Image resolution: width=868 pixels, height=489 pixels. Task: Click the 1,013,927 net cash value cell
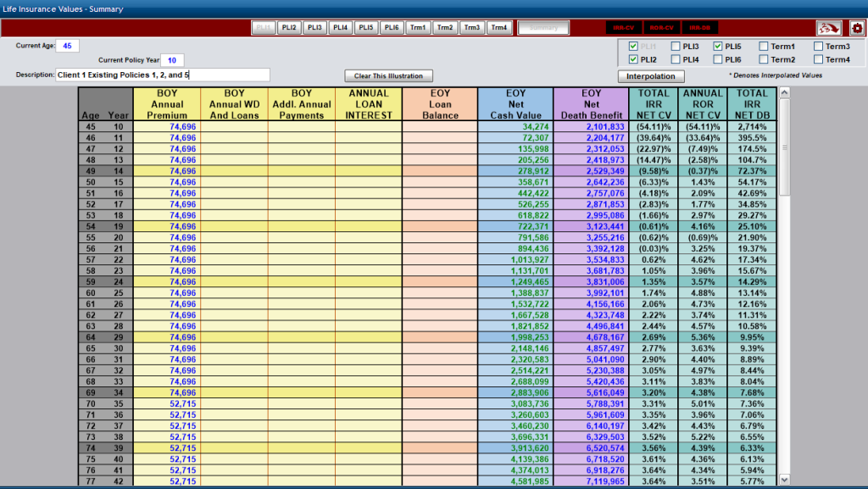coord(515,259)
